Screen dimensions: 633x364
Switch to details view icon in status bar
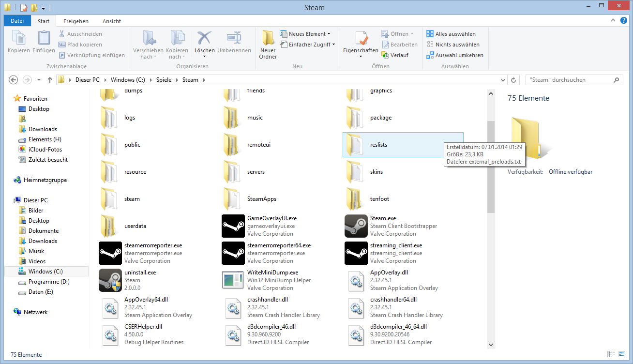click(x=610, y=355)
